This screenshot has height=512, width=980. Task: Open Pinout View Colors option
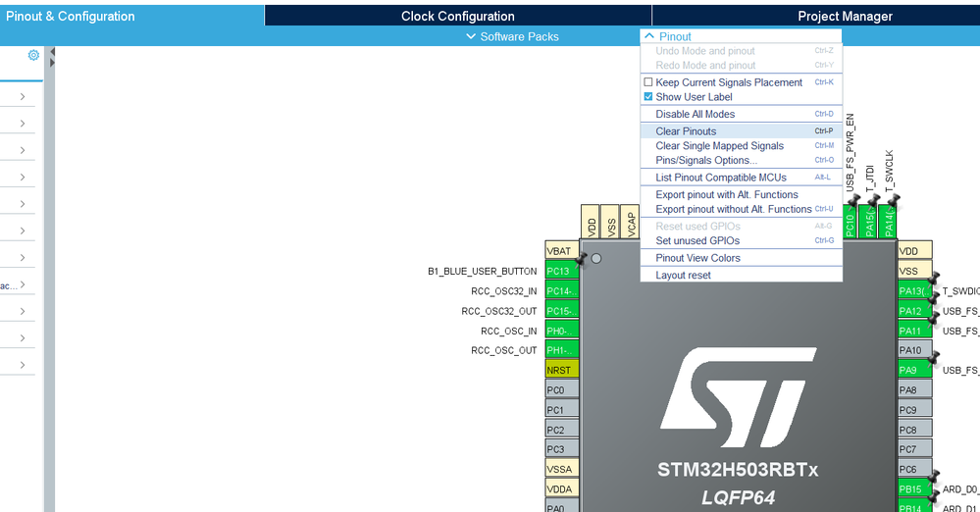click(x=742, y=258)
